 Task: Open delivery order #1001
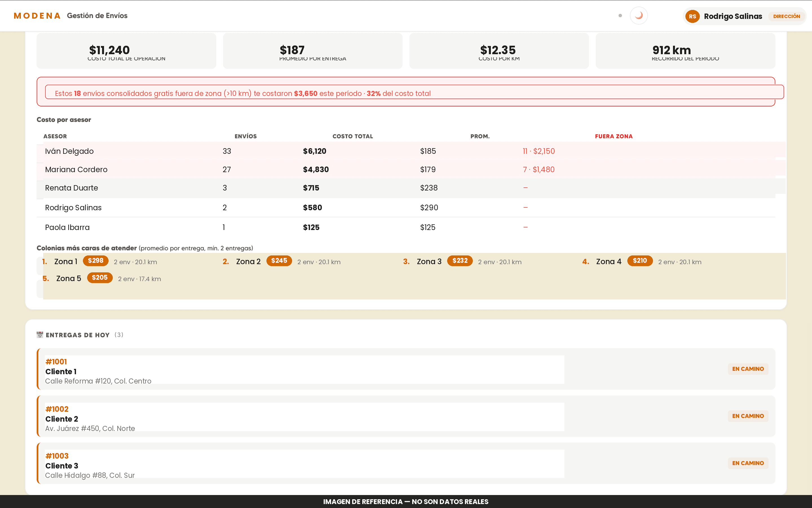56,362
